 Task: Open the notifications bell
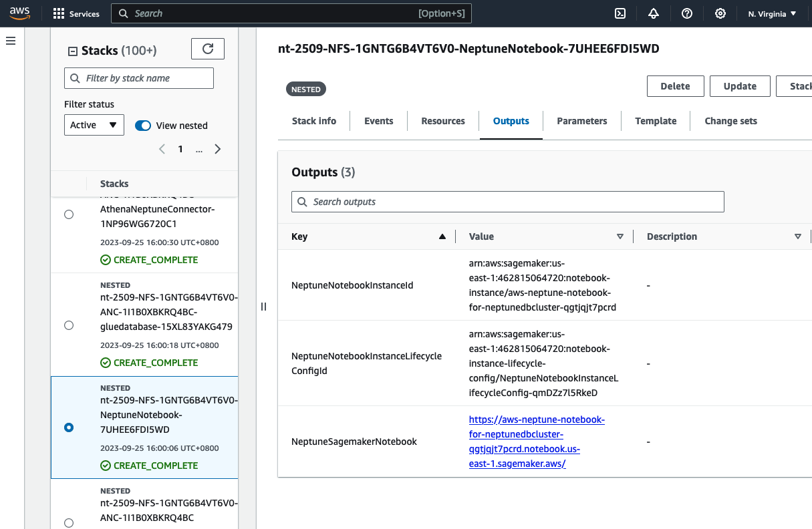click(654, 13)
